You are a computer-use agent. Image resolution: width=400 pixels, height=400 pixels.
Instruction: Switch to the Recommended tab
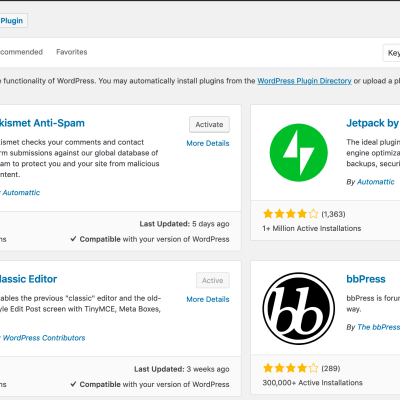click(21, 52)
